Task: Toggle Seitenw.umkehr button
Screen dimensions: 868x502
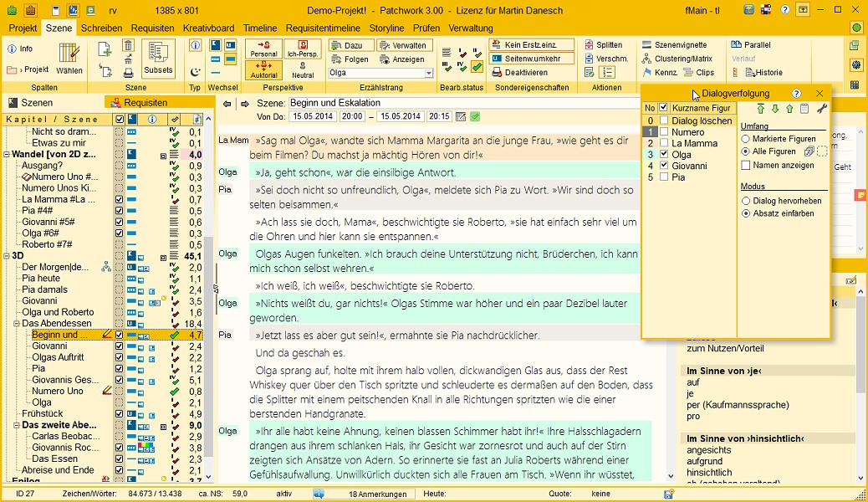Action: pyautogui.click(x=532, y=59)
